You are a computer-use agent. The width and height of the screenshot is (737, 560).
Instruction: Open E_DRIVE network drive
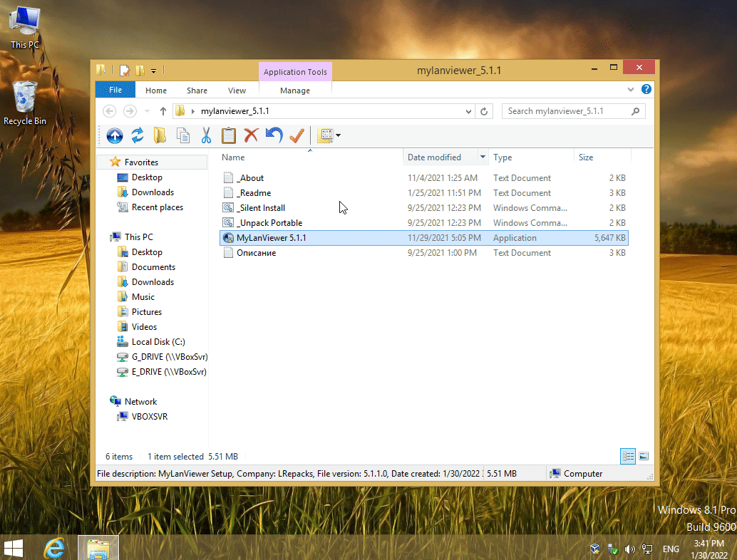[x=169, y=372]
